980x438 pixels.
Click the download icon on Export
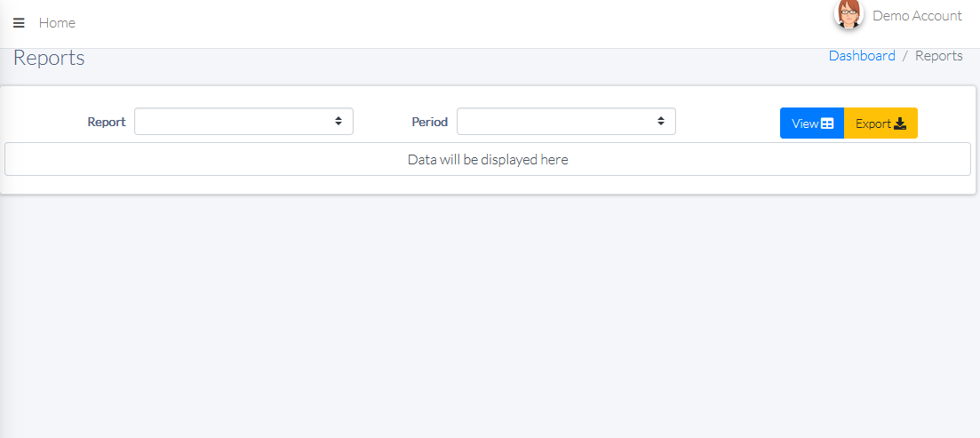[900, 123]
